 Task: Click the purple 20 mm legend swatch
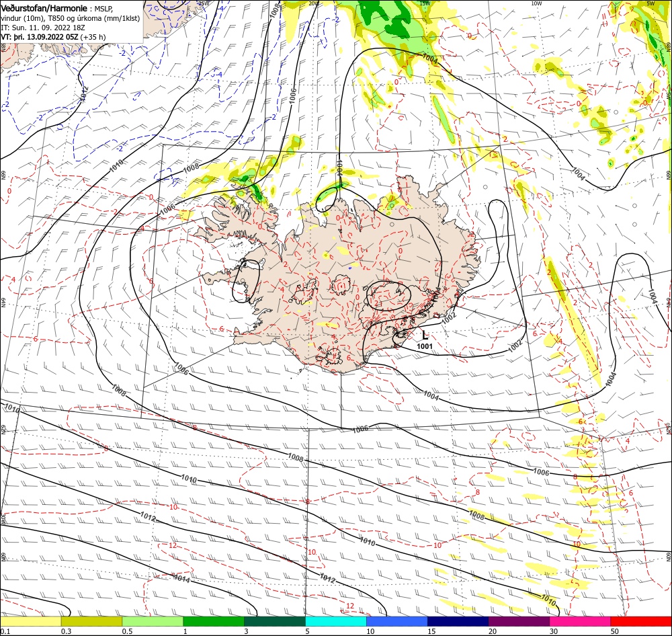(519, 621)
